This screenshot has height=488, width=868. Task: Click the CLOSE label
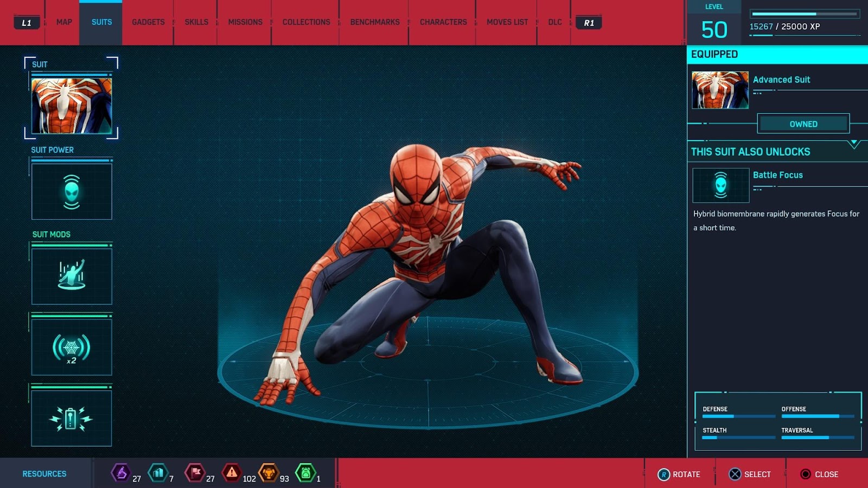click(x=826, y=474)
